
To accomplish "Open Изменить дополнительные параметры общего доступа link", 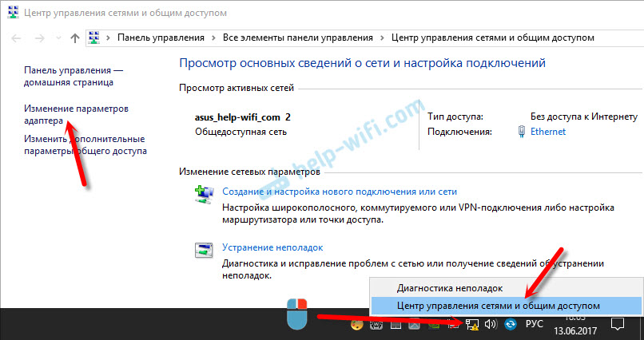I will pos(85,144).
